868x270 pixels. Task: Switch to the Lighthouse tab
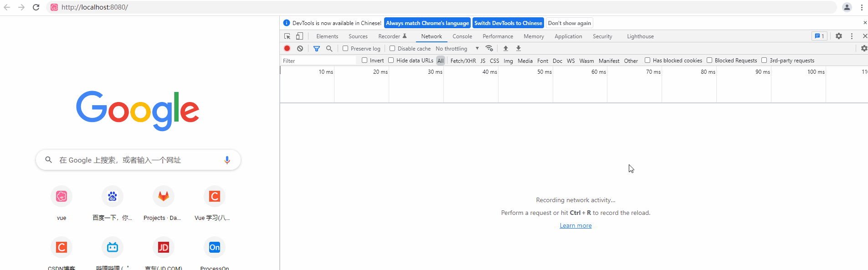coord(640,36)
